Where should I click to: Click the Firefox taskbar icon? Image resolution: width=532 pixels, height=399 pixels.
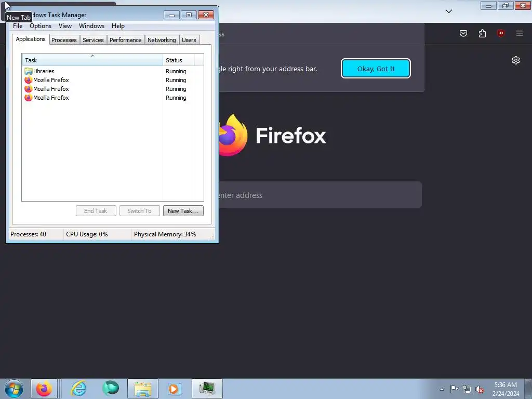[44, 389]
